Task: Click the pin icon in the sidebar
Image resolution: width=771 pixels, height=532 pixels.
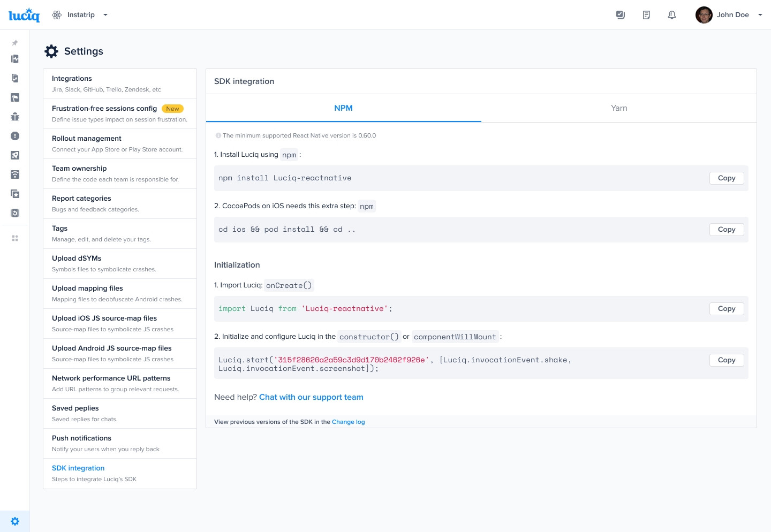Action: click(x=15, y=43)
